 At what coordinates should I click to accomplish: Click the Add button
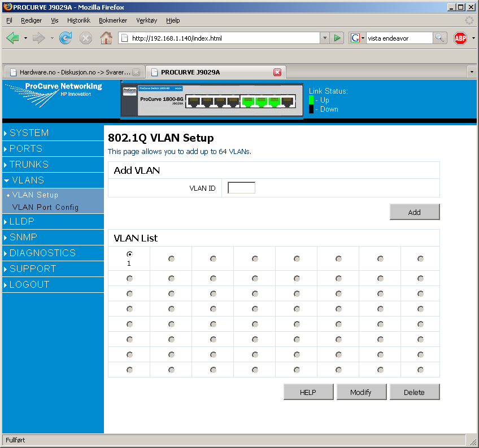(x=415, y=212)
